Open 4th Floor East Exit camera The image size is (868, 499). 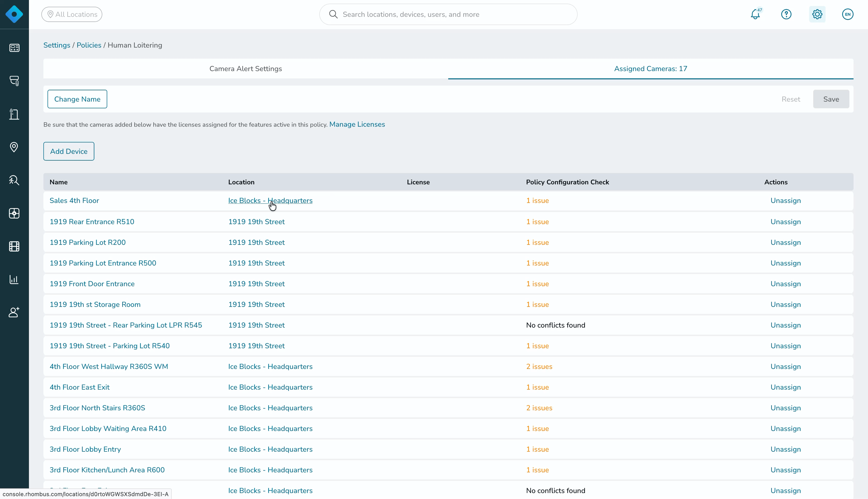(80, 387)
